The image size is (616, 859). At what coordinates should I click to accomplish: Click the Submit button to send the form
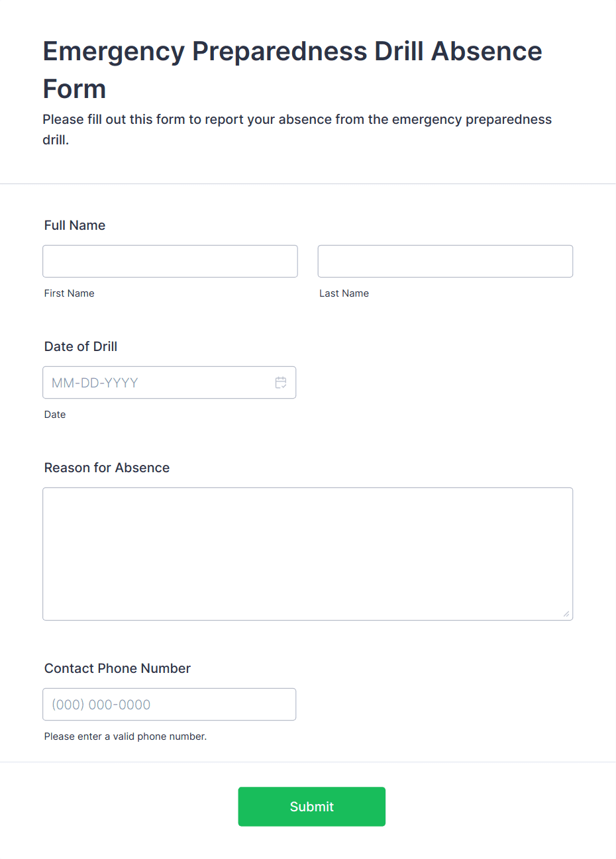pos(311,806)
